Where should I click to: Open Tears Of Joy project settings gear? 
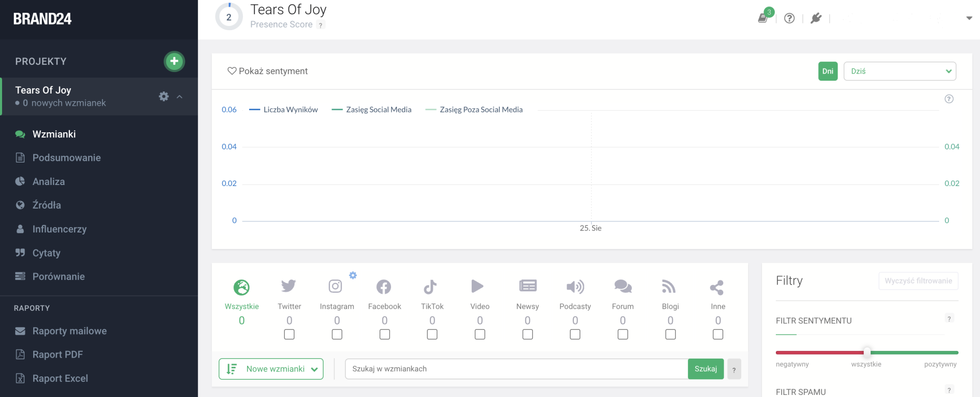pyautogui.click(x=163, y=97)
